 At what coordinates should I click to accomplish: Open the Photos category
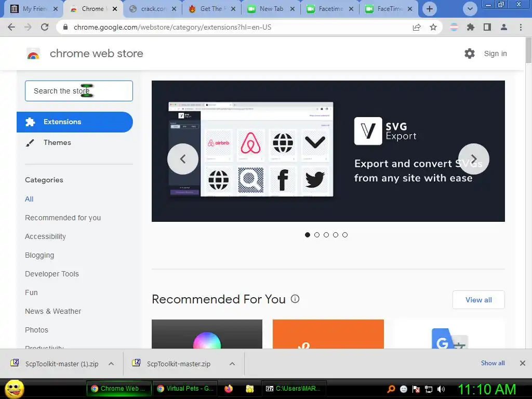[x=36, y=330]
